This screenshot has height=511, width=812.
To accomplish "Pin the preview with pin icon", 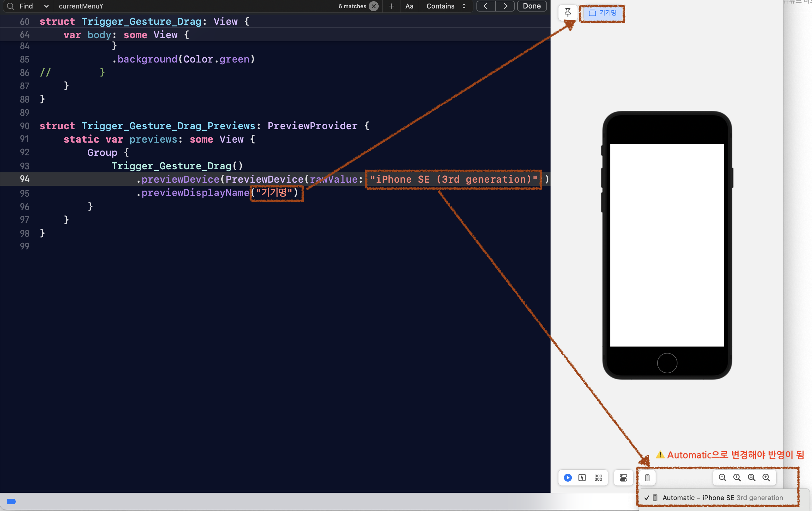I will point(568,13).
